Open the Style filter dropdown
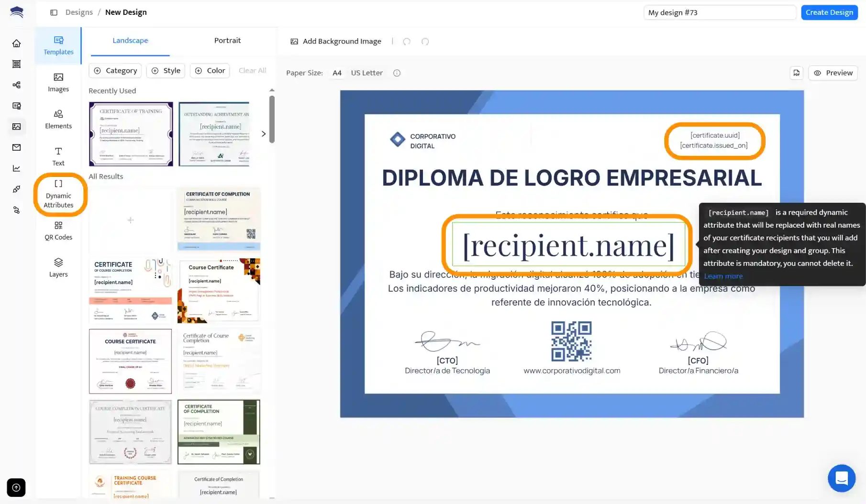The image size is (866, 504). [x=166, y=70]
